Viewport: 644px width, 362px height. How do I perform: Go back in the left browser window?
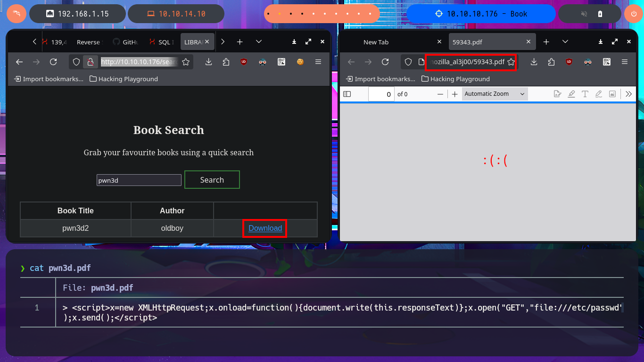19,62
